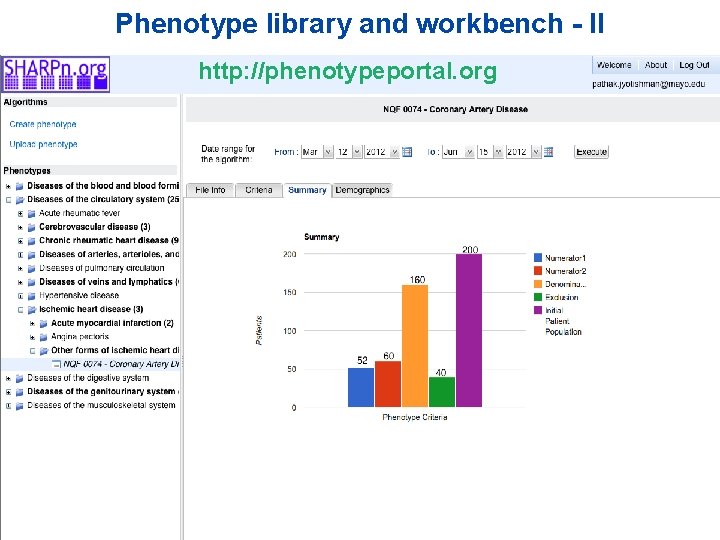The width and height of the screenshot is (720, 540).
Task: Open the From year dropdown showing 2012
Action: click(x=382, y=152)
